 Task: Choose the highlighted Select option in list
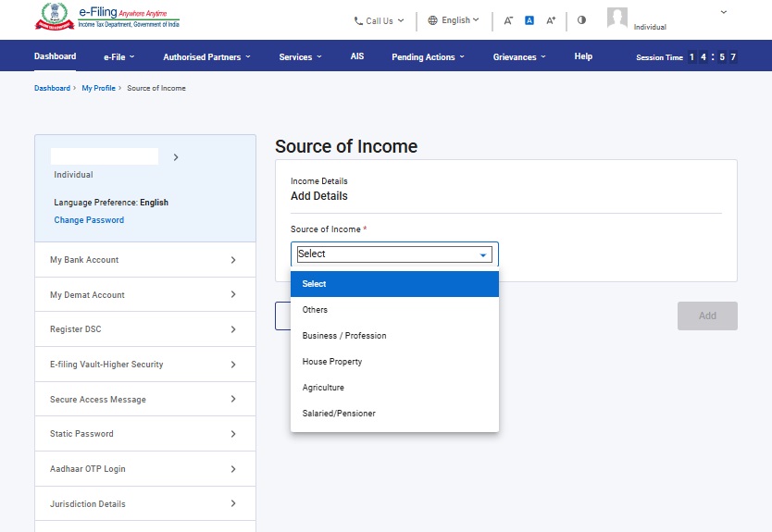[394, 284]
